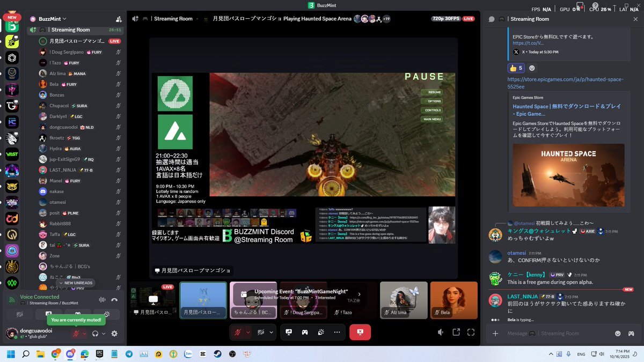
Task: Open Epic Games Launcher from taskbar
Action: coord(99,354)
